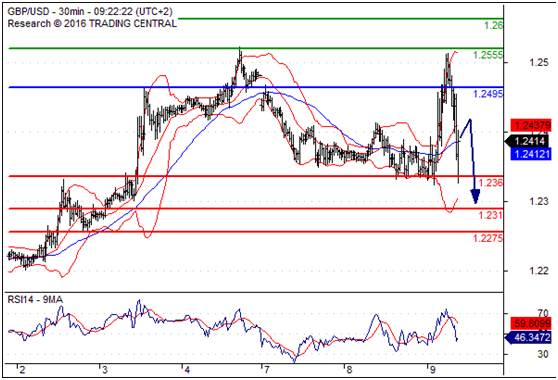Click date marker 8 on time axis

point(349,370)
